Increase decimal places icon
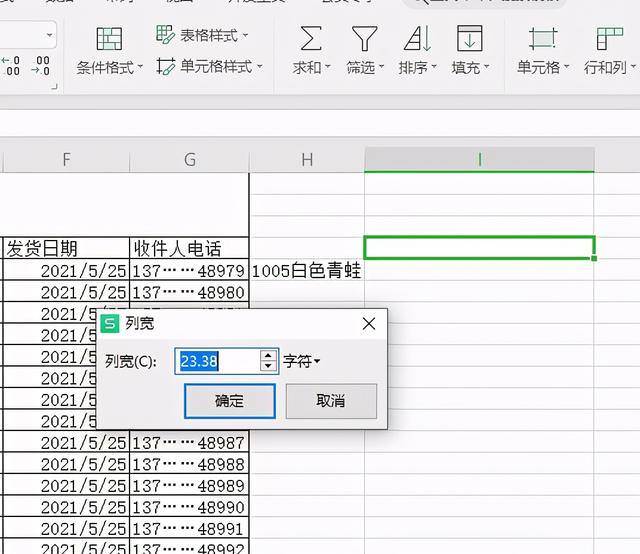Viewport: 640px width, 554px height. tap(11, 66)
